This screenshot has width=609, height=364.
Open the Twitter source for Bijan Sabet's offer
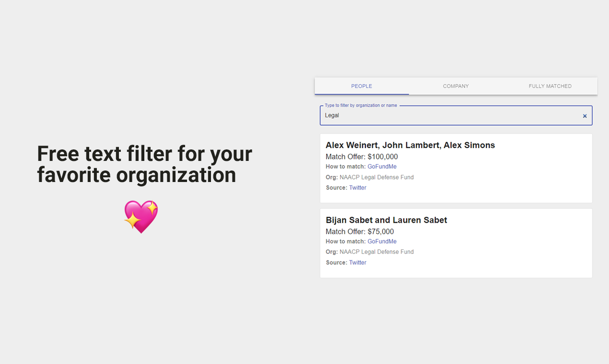click(357, 262)
